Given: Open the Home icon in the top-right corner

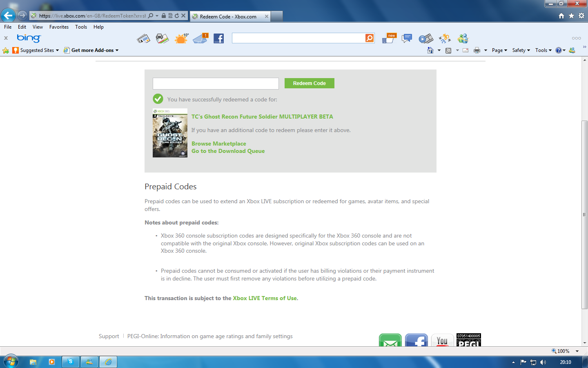Looking at the screenshot, I should click(561, 16).
